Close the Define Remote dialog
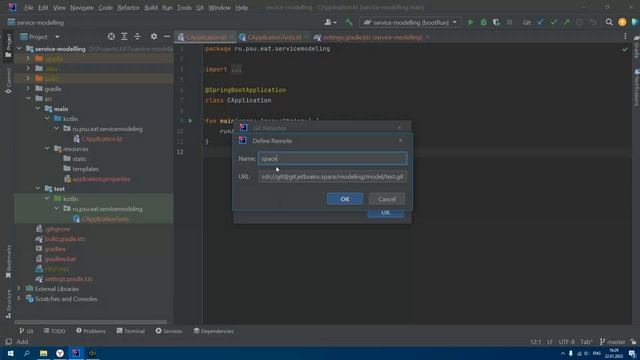640x360 pixels. [x=400, y=140]
